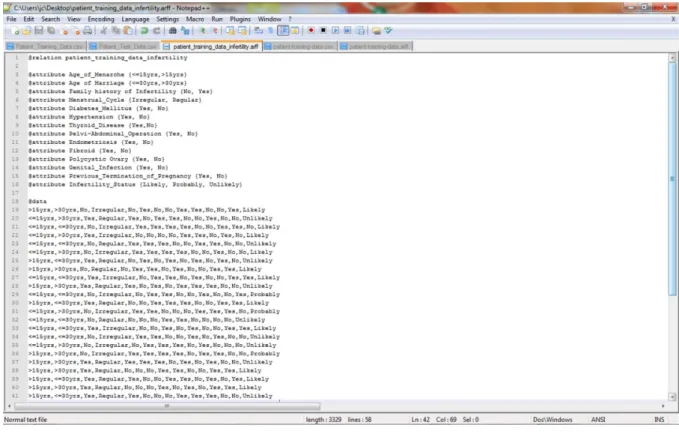Screen dimensions: 679x437
Task: Paste from clipboard with the Paste icon
Action: pyautogui.click(x=128, y=31)
